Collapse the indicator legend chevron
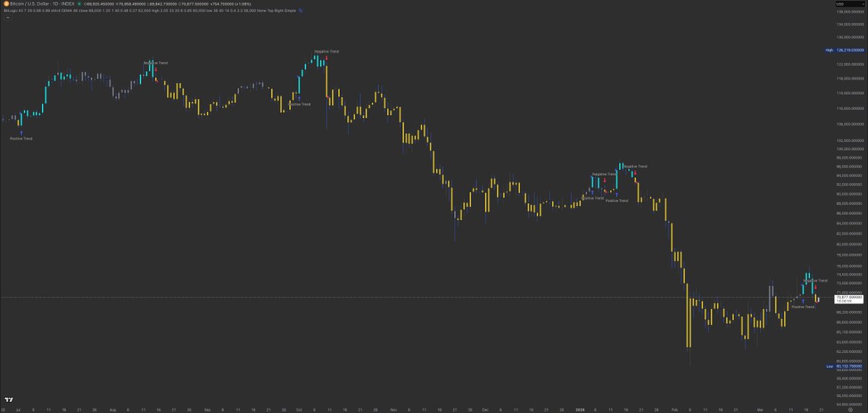868x413 pixels. (7, 18)
